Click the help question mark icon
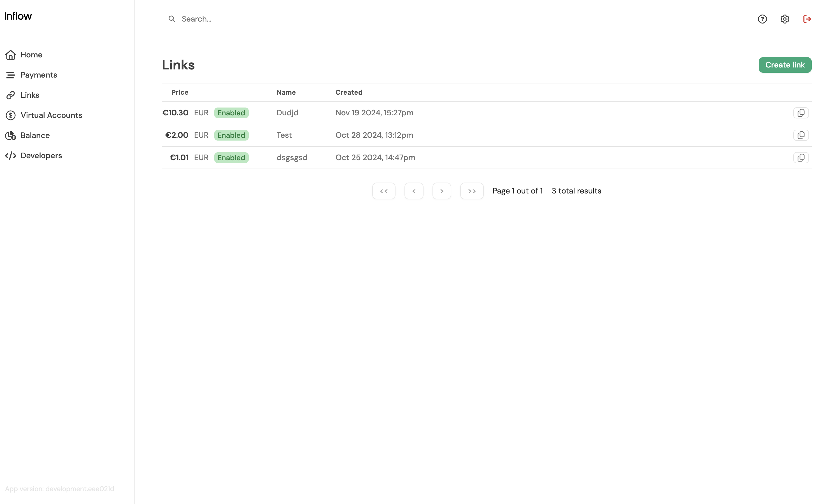Screen dimensions: 828x504 [762, 19]
